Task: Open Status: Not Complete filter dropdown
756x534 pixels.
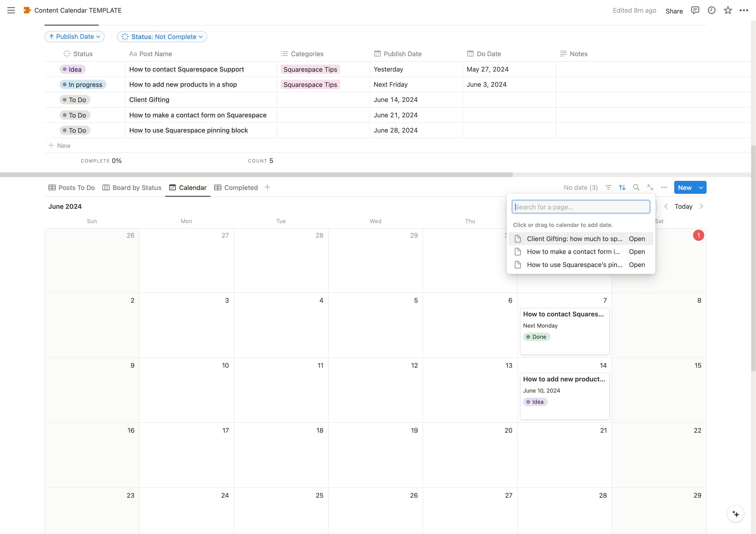Action: tap(162, 37)
